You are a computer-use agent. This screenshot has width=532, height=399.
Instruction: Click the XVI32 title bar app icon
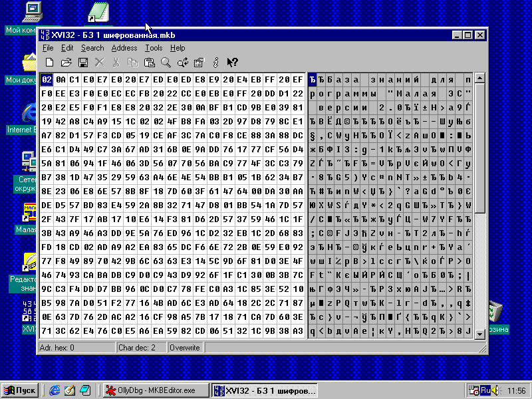click(45, 35)
